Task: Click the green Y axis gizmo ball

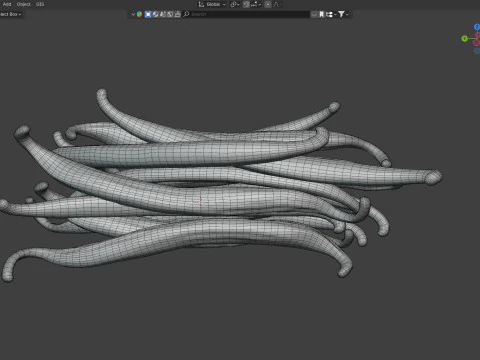Action: (464, 39)
